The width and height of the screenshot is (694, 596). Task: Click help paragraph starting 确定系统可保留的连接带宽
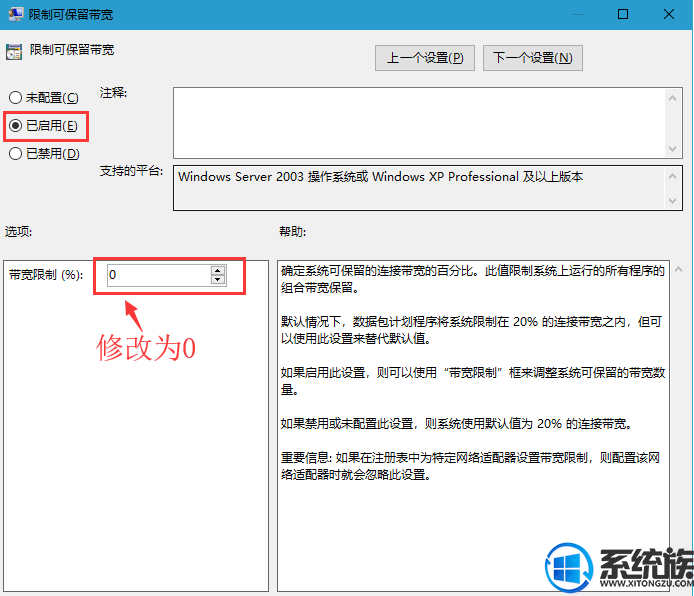pyautogui.click(x=473, y=279)
